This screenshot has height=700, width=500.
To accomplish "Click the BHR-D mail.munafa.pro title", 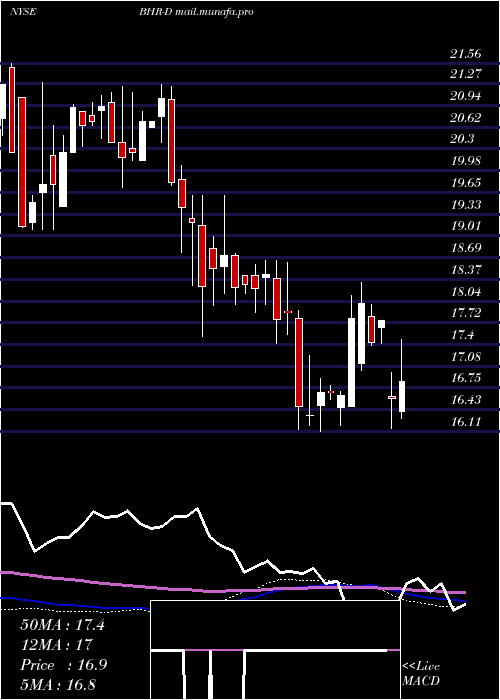I will (196, 12).
